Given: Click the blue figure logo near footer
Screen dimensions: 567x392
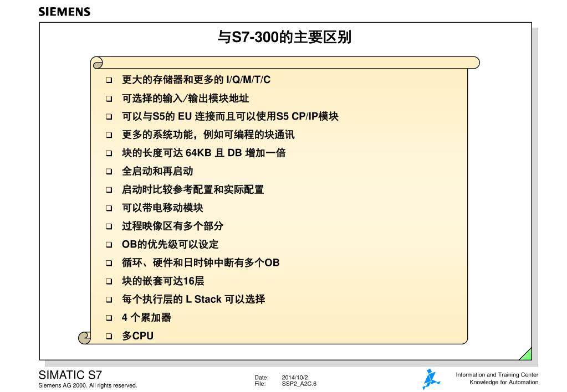Looking at the screenshot, I should tap(431, 379).
